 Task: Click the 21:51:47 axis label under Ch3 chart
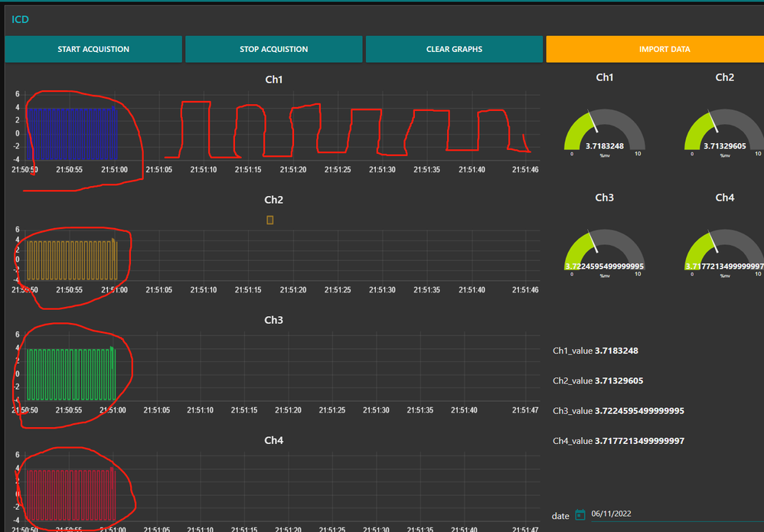click(x=525, y=411)
